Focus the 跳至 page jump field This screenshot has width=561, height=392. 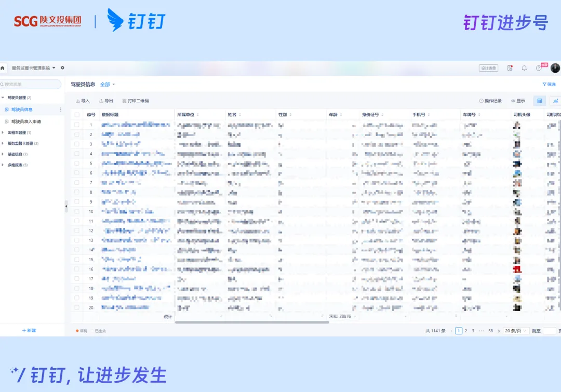[550, 331]
